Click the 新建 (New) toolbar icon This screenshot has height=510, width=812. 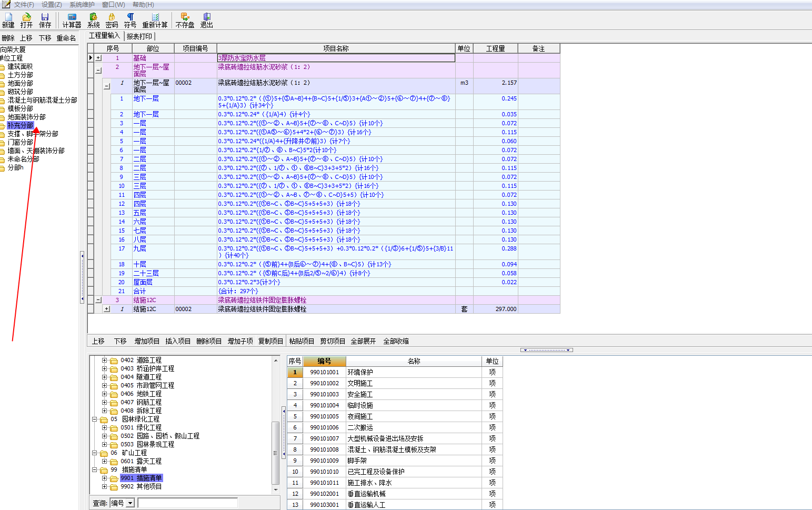coord(8,21)
